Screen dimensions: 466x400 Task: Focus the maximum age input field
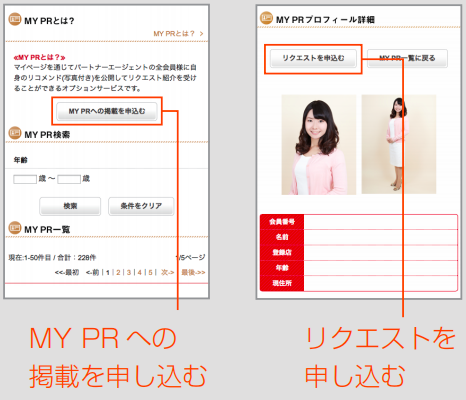[69, 179]
